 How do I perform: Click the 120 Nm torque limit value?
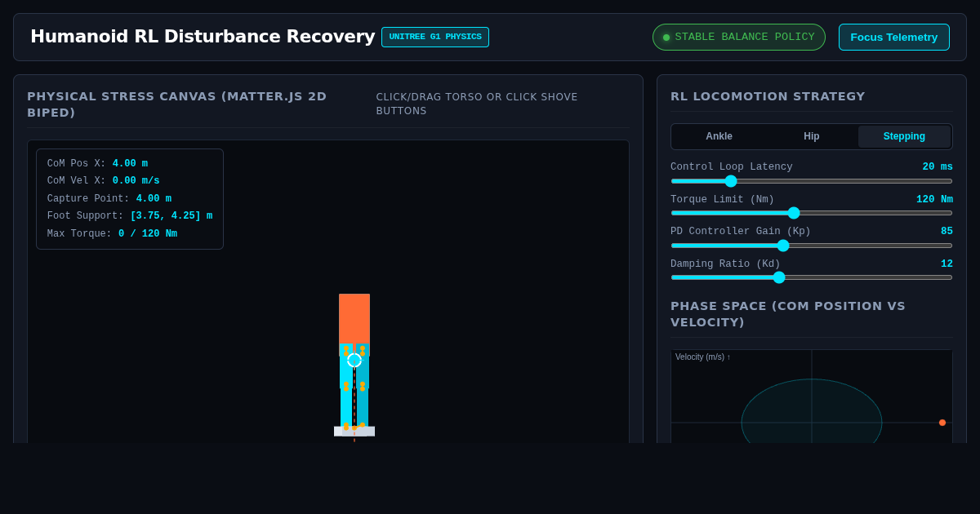click(x=934, y=200)
